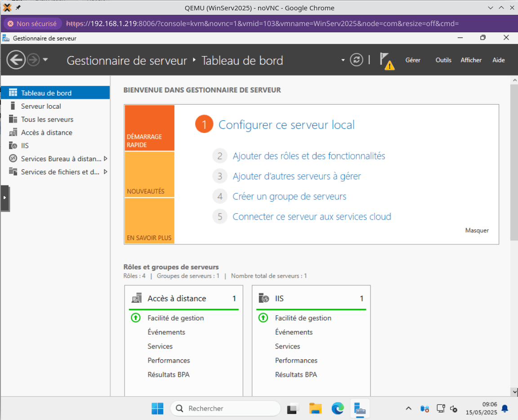Open Performances in IIS tile
The width and height of the screenshot is (518, 420).
pyautogui.click(x=296, y=361)
